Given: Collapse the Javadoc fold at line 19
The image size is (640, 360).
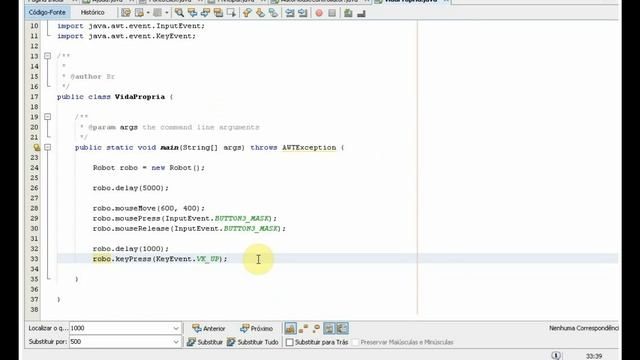Looking at the screenshot, I should [x=47, y=117].
